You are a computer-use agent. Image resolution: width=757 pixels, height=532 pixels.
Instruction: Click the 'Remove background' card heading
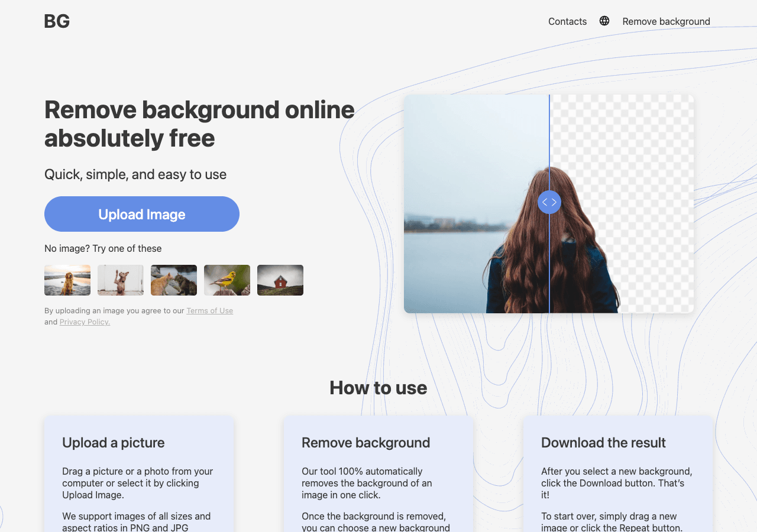[x=365, y=443]
